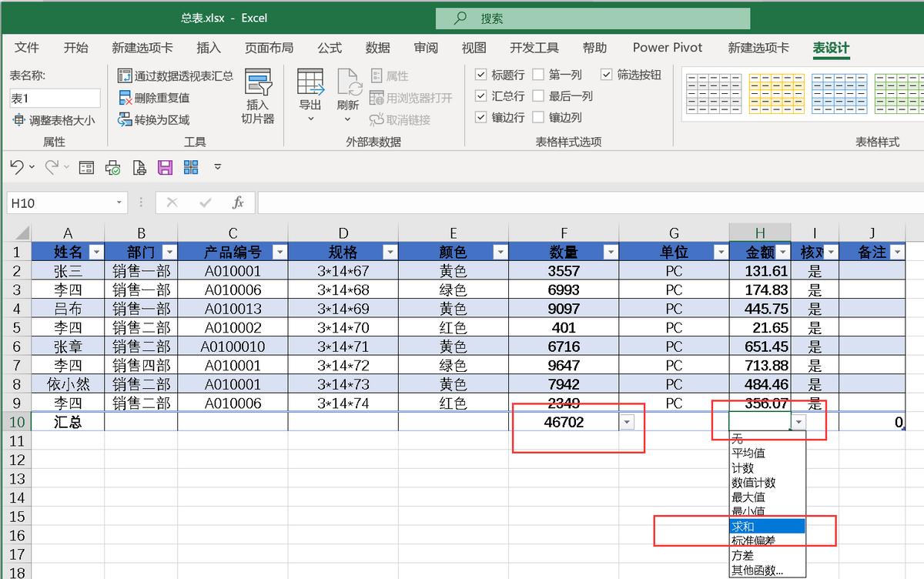Open the filter dropdown for 规格 column
Image resolution: width=924 pixels, height=579 pixels.
point(390,252)
